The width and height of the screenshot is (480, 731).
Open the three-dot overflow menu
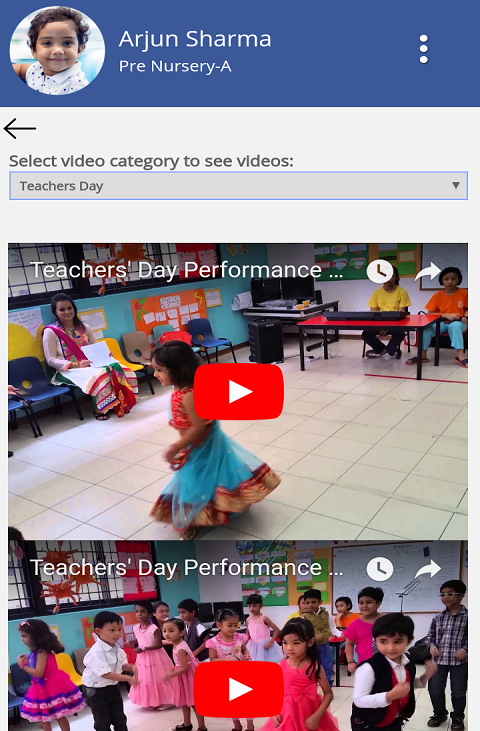423,49
